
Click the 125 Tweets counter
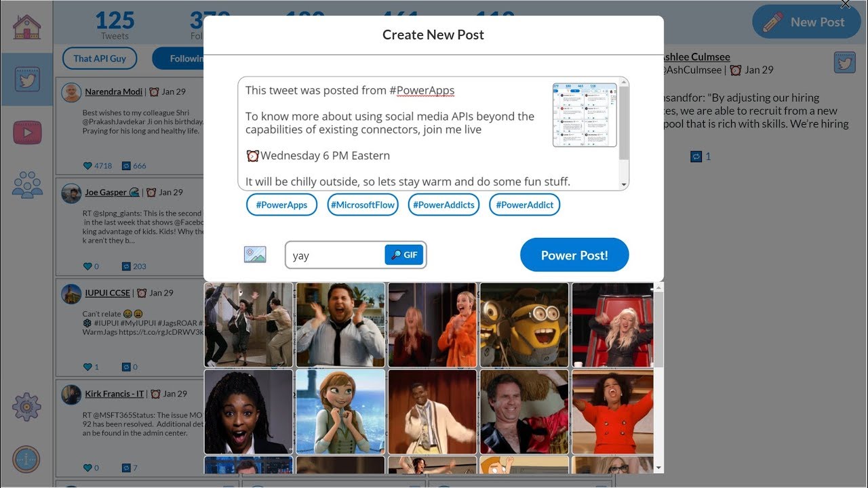(115, 25)
